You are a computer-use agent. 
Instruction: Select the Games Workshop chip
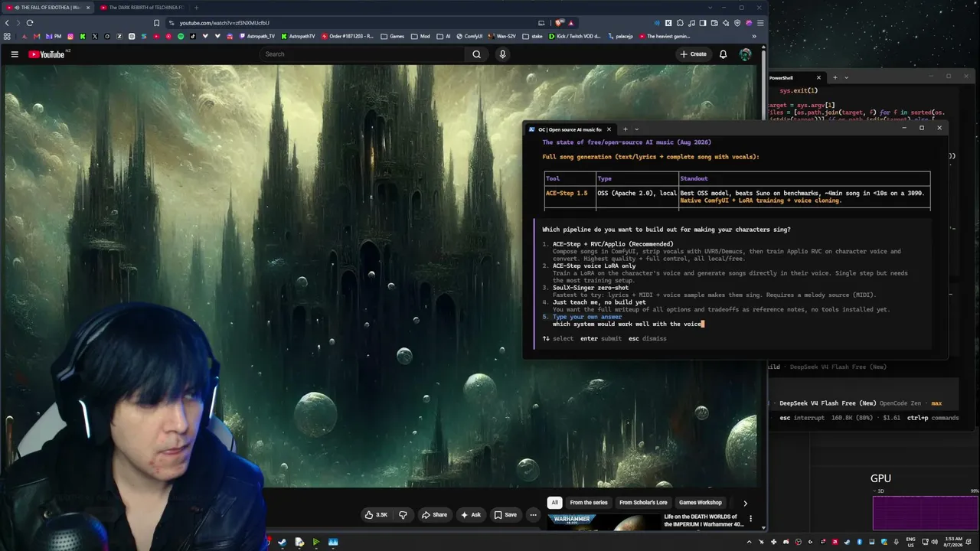click(x=700, y=502)
